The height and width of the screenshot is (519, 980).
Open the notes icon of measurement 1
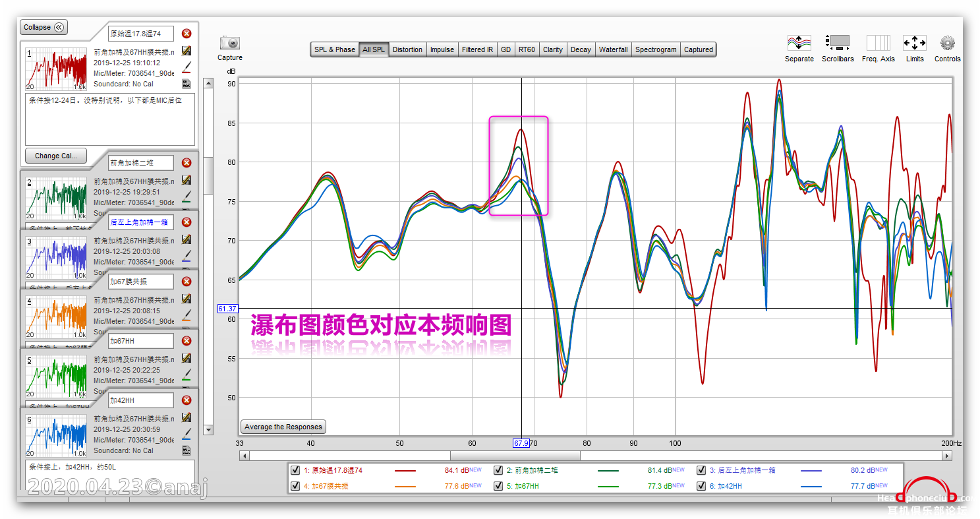pyautogui.click(x=187, y=84)
